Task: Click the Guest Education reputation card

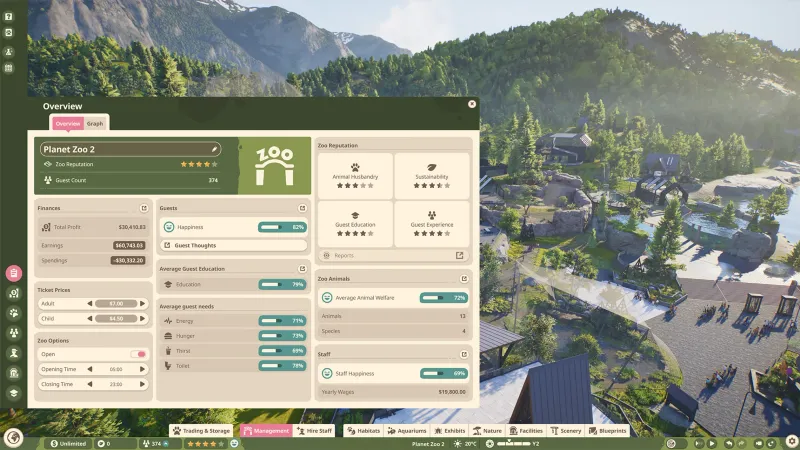Action: 355,224
